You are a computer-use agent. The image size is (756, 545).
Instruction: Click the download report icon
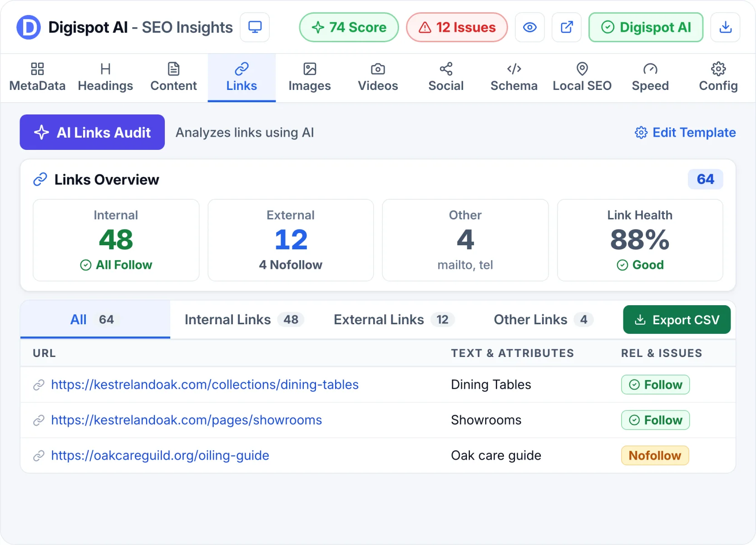726,27
